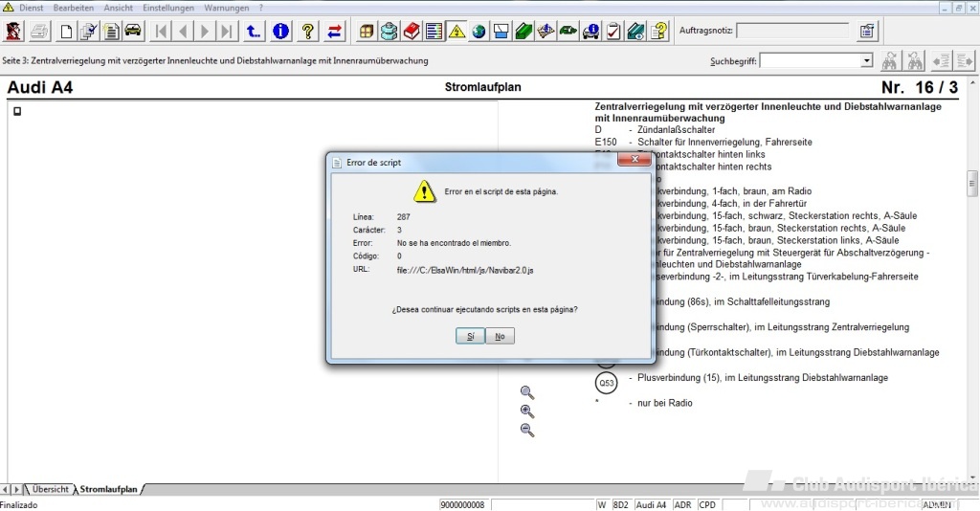Screen dimensions: 980x511
Task: Click the brown cube box icon
Action: tap(367, 31)
